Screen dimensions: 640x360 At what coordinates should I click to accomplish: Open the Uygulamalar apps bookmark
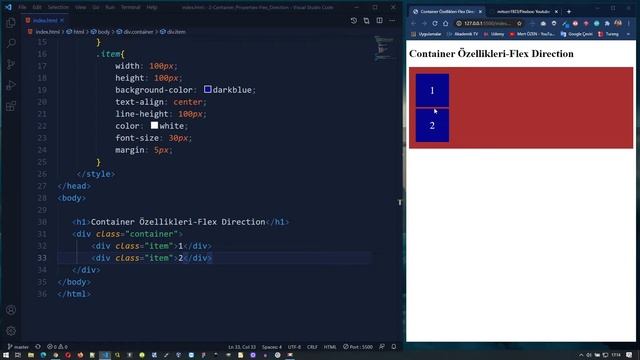pos(426,34)
